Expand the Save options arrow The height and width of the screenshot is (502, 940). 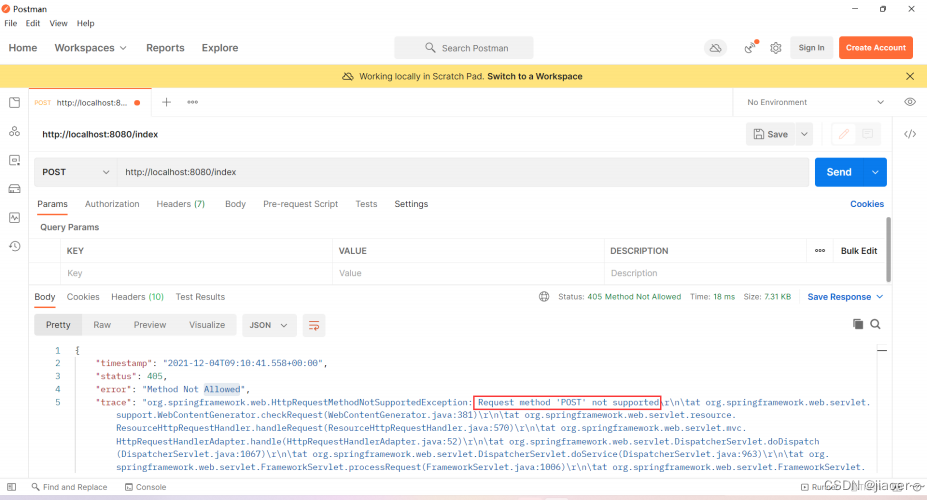[804, 135]
